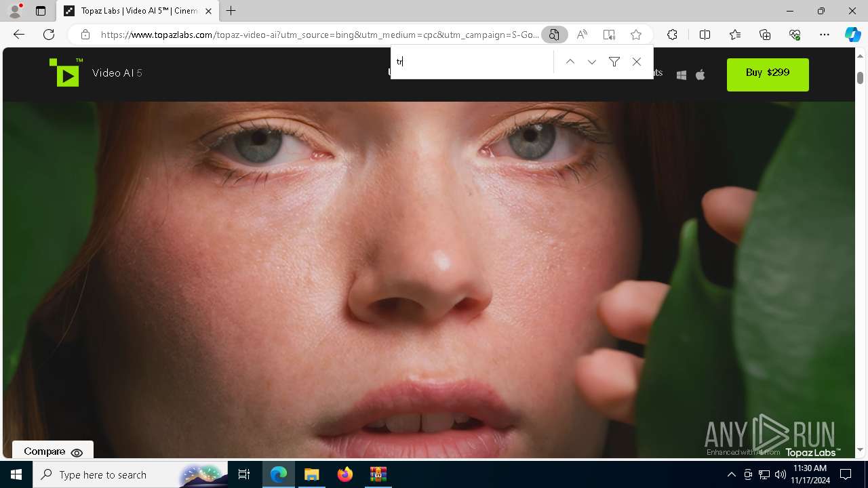Click the Topaz Video AI logo

pyautogui.click(x=66, y=73)
